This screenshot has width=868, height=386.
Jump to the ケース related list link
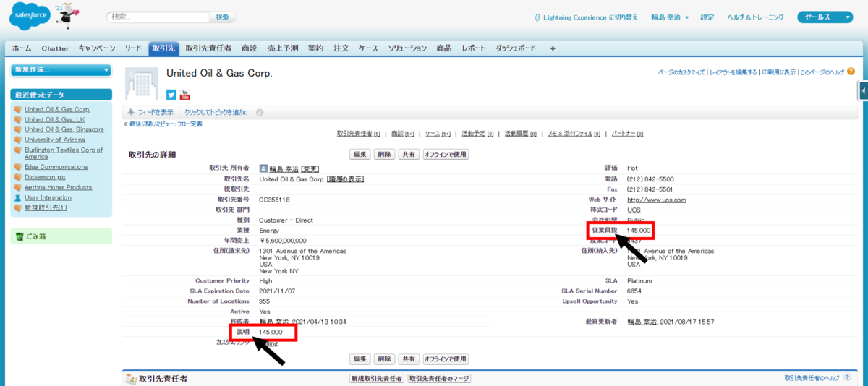(x=438, y=134)
